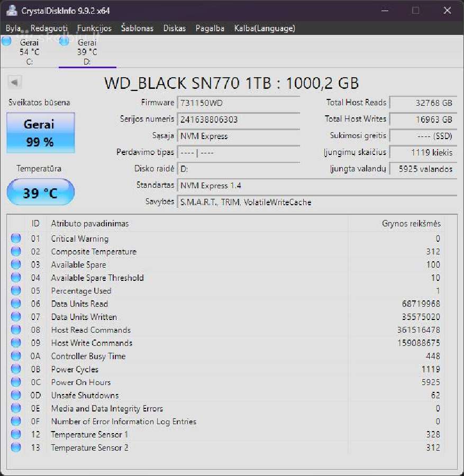Click the status orb for Composite Temperature
This screenshot has width=464, height=476.
tap(16, 251)
